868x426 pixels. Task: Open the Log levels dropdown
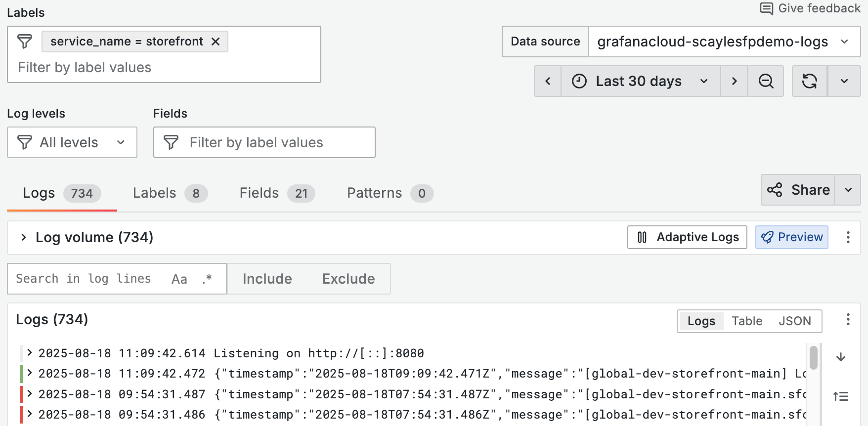[x=72, y=142]
